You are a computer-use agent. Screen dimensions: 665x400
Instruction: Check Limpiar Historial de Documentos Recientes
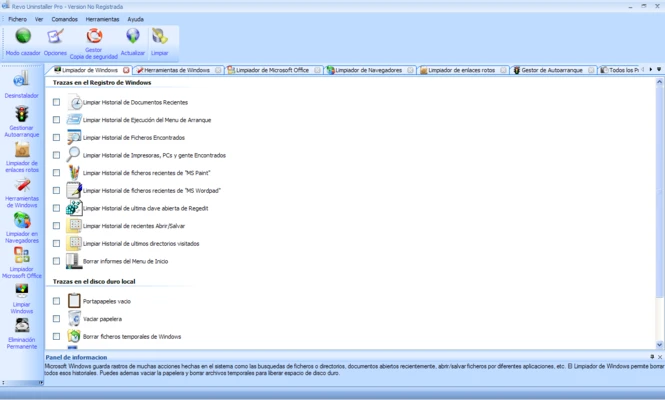click(x=56, y=102)
